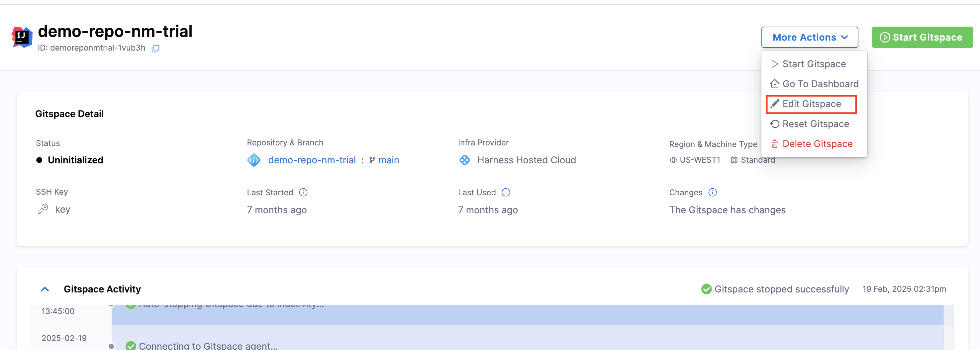Select Delete Gitspace menu entry
This screenshot has width=980, height=350.
(817, 144)
